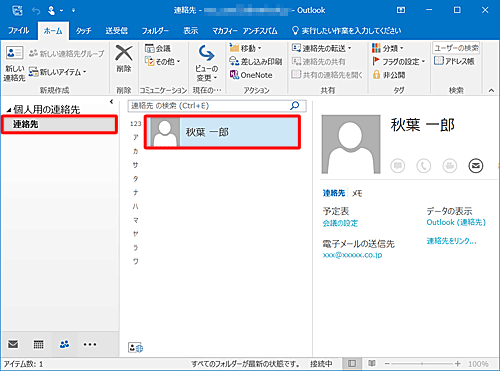Open ビューの変更 view menu

click(207, 63)
